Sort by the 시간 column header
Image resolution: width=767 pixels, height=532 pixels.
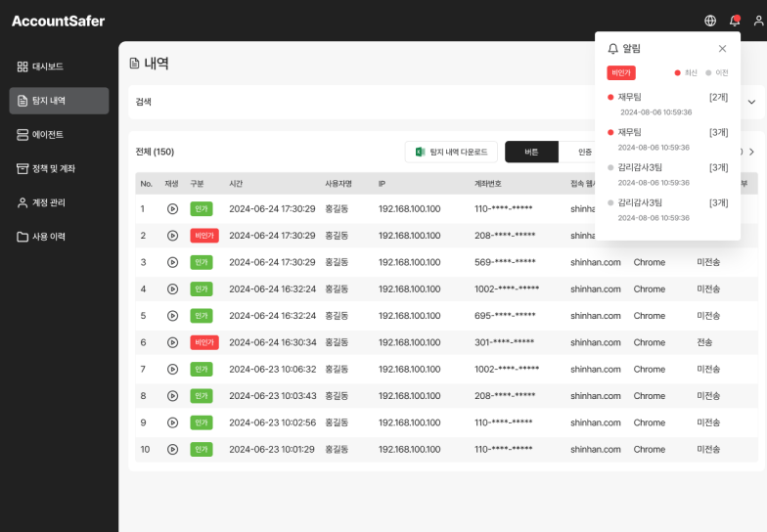(x=236, y=184)
